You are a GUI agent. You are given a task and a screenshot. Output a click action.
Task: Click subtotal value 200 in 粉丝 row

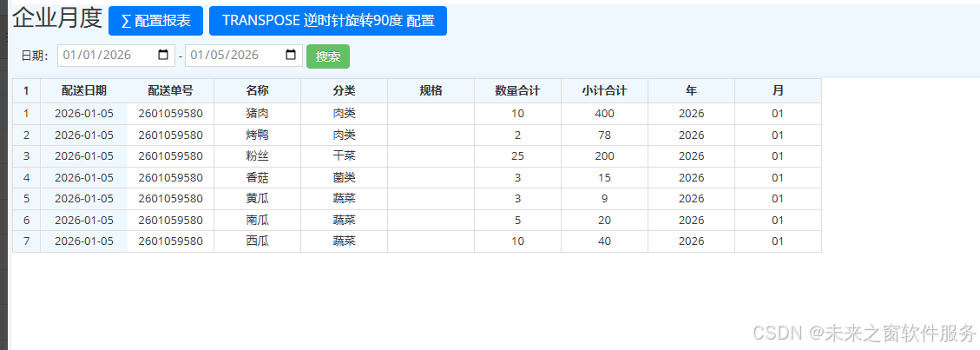point(605,156)
